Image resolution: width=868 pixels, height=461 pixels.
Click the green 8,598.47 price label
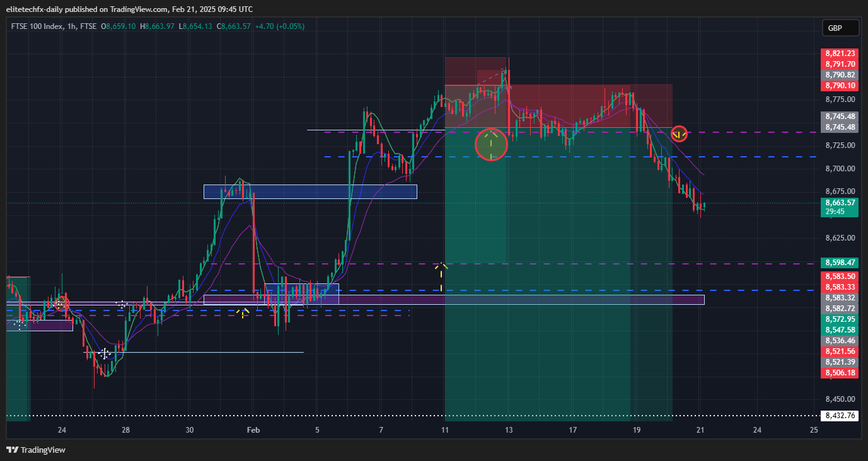coord(839,263)
